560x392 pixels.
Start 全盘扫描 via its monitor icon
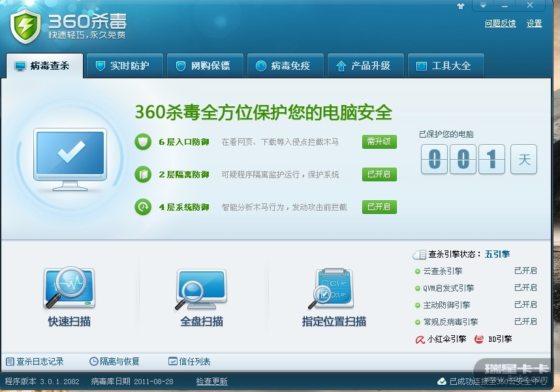click(202, 289)
